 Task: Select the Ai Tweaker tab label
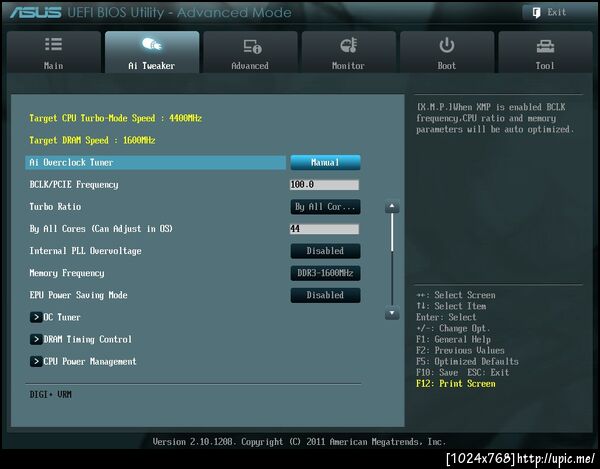[152, 66]
